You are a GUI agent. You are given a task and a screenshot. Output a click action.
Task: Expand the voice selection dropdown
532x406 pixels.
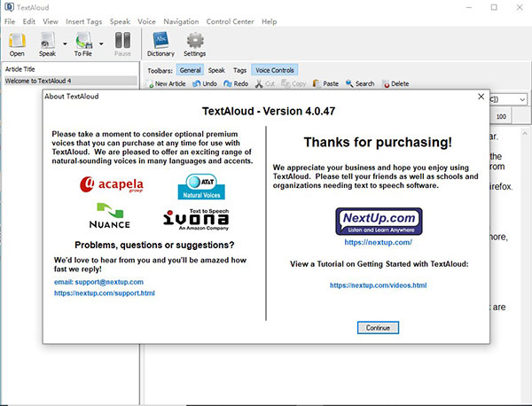tap(522, 99)
